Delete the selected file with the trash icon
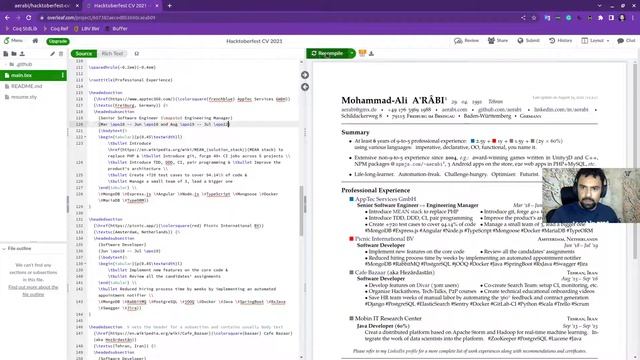The height and width of the screenshot is (360, 640). pyautogui.click(x=61, y=53)
